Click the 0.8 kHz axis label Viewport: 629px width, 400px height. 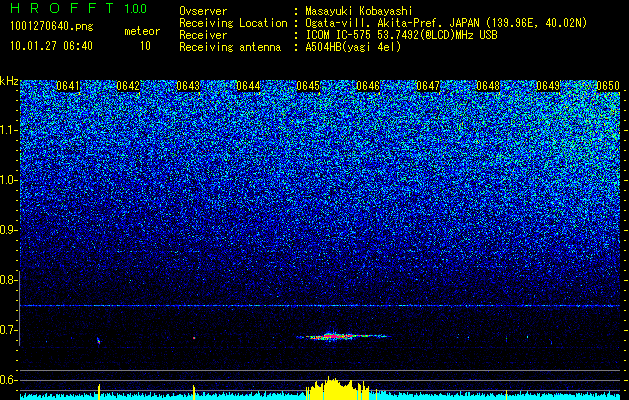coord(8,280)
